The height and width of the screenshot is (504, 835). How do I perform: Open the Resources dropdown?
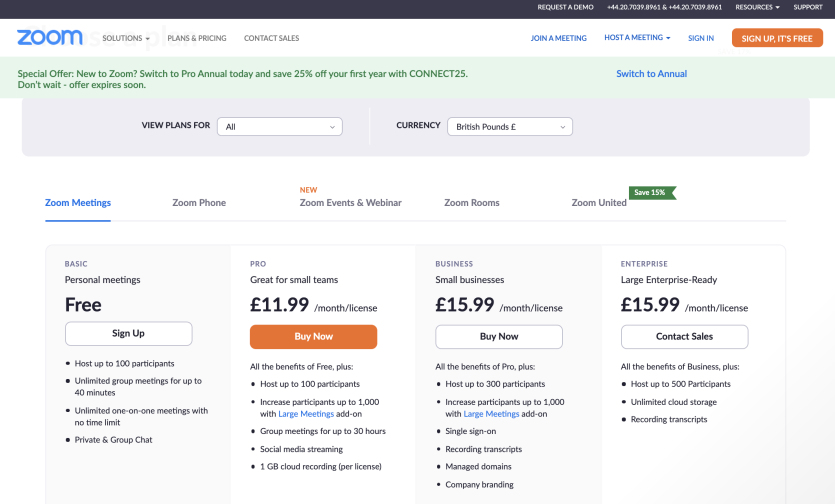point(757,7)
